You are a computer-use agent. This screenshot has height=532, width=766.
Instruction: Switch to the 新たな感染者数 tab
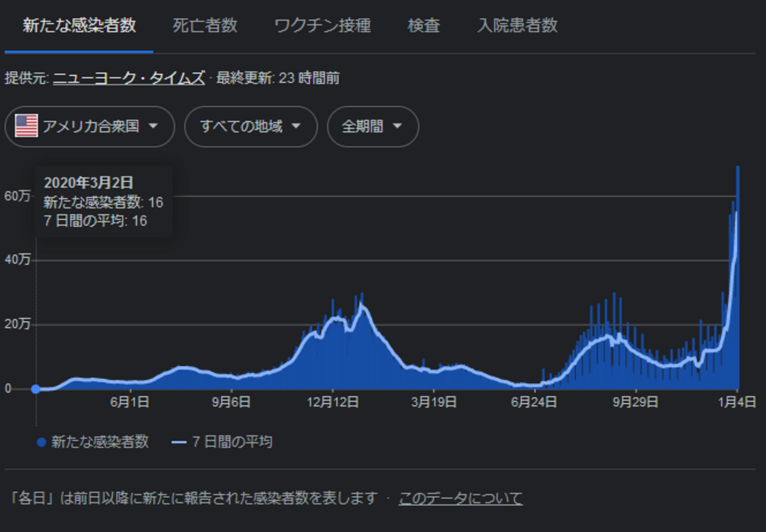(x=79, y=26)
